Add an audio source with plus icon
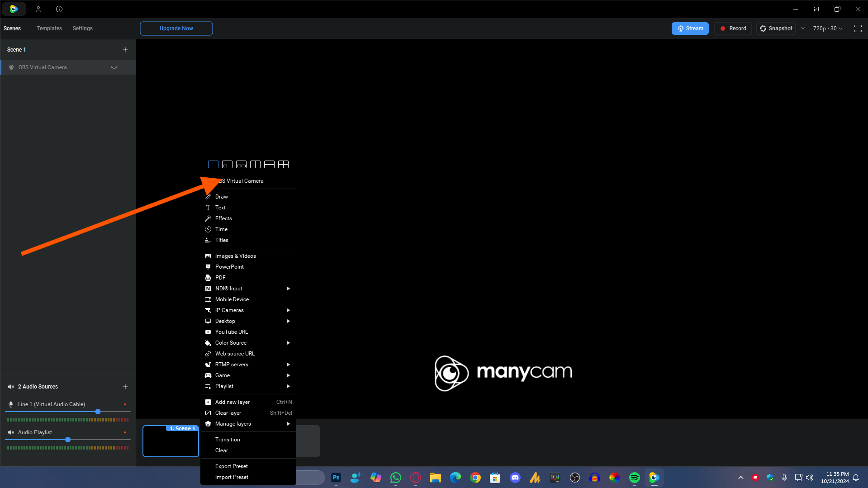 coord(125,387)
